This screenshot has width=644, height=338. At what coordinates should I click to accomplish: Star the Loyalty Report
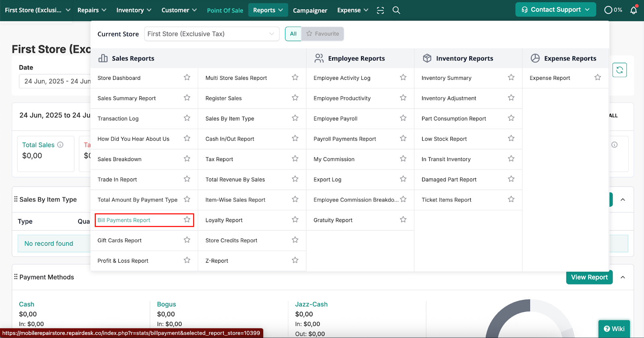coord(295,220)
